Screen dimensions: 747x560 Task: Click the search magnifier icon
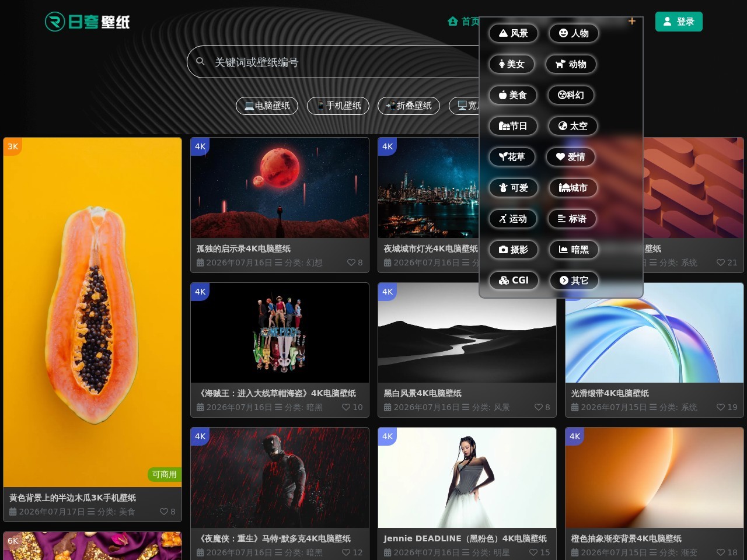coord(200,61)
